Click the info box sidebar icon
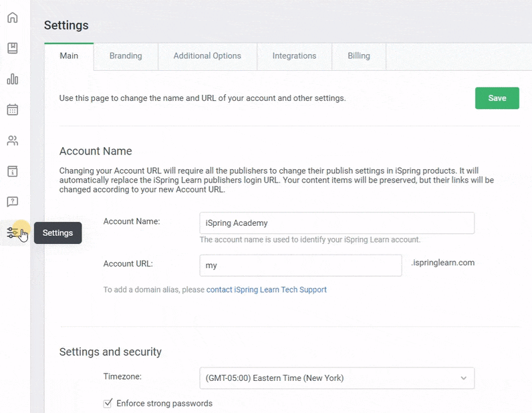Image resolution: width=532 pixels, height=413 pixels. point(12,171)
